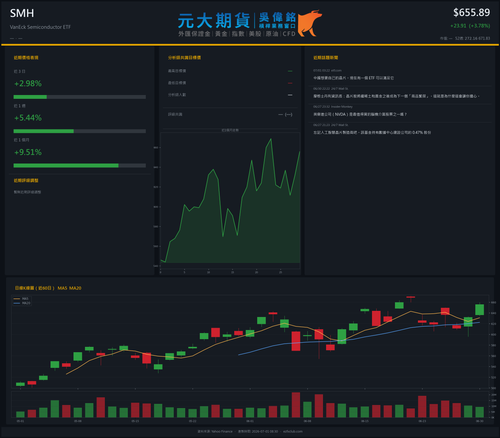Image resolution: width=500 pixels, height=438 pixels.
Task: Click the progress bar under +5.44%
Action: (80, 131)
